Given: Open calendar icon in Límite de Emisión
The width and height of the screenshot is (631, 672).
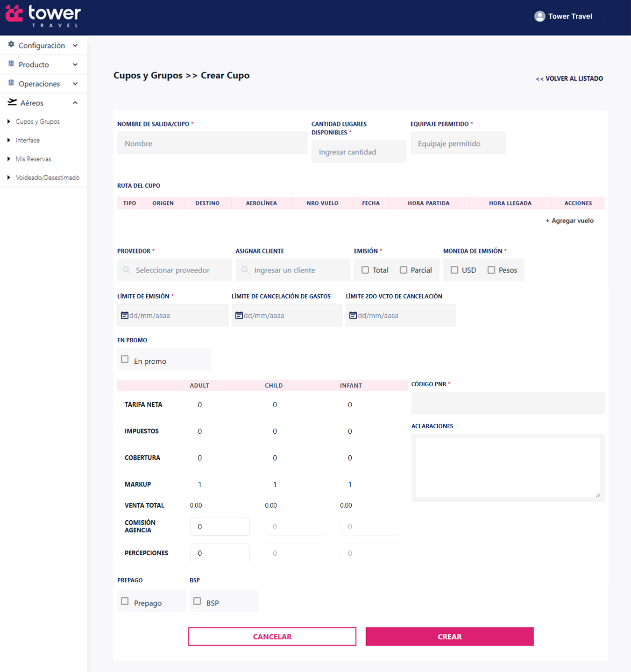Looking at the screenshot, I should 125,315.
